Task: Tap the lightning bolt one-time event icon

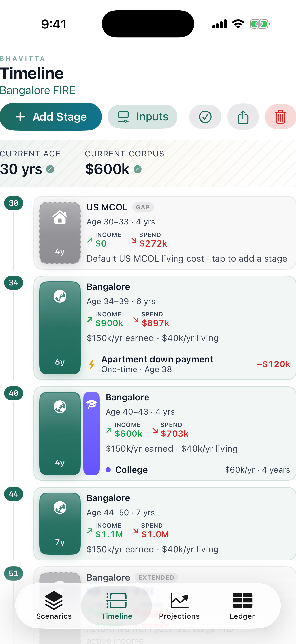Action: coord(92,364)
